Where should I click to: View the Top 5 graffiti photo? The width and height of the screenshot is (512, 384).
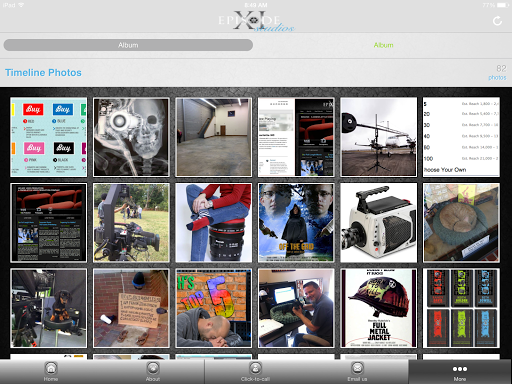click(214, 308)
